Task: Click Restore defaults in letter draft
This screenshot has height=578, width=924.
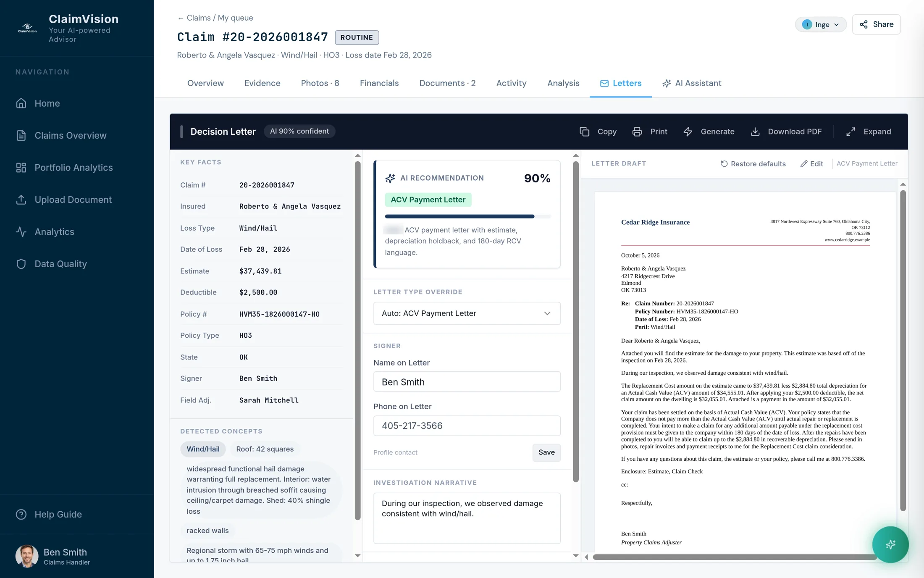Action: (753, 164)
